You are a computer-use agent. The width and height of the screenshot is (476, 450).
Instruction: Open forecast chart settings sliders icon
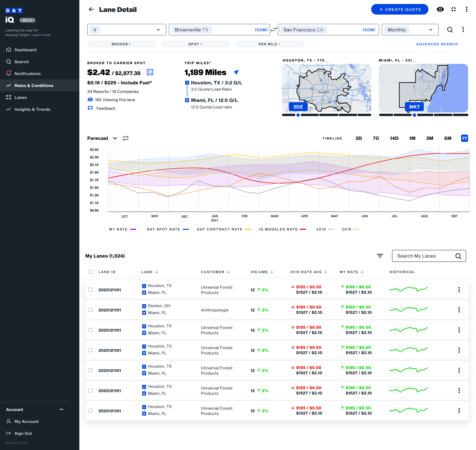pyautogui.click(x=125, y=138)
